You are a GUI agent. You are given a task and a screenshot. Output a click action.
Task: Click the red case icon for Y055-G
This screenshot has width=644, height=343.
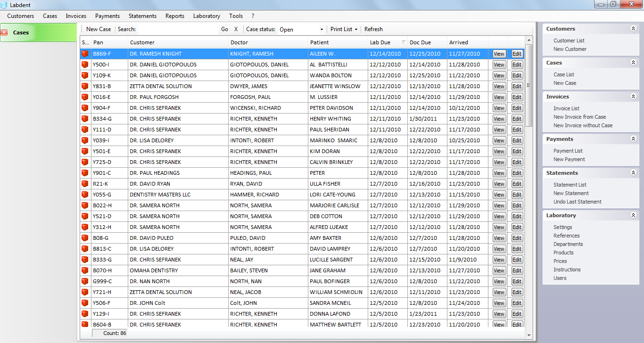click(x=85, y=195)
